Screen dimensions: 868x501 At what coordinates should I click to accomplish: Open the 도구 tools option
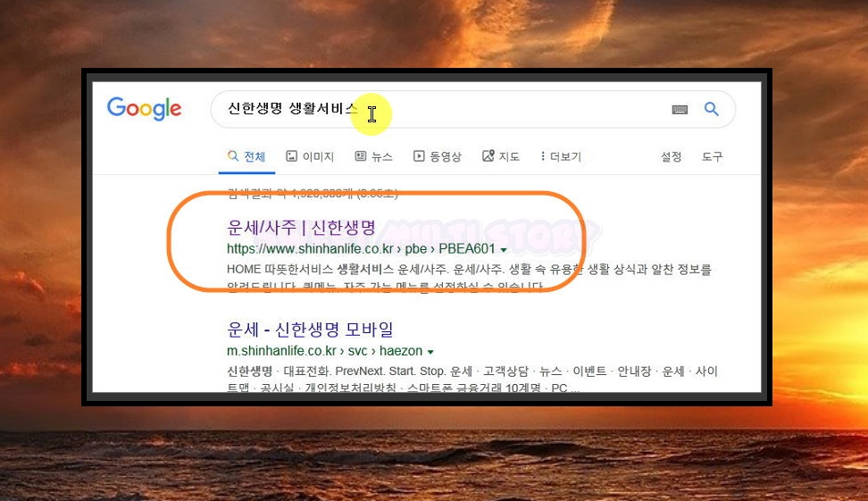(713, 156)
